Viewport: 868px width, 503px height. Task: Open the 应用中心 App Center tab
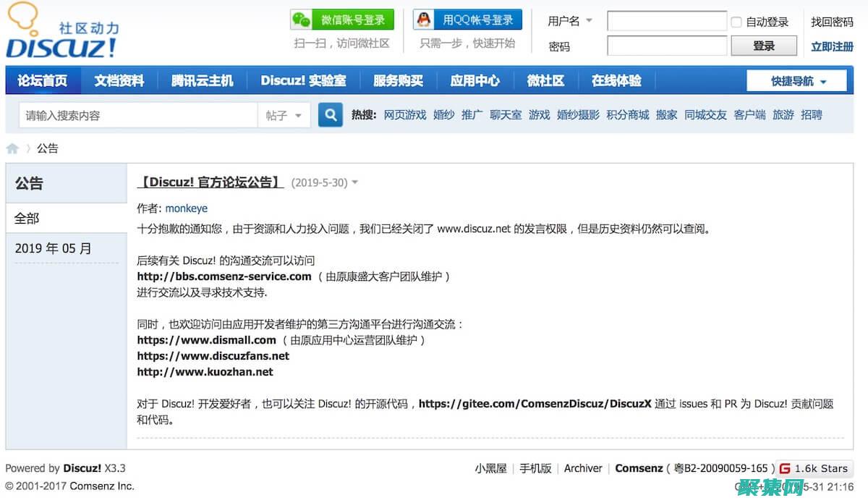475,80
